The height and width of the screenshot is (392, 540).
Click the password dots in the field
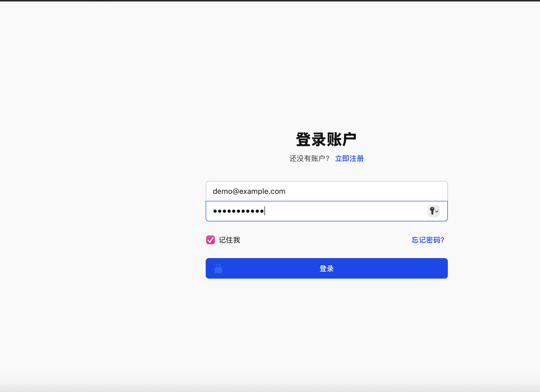pyautogui.click(x=238, y=211)
